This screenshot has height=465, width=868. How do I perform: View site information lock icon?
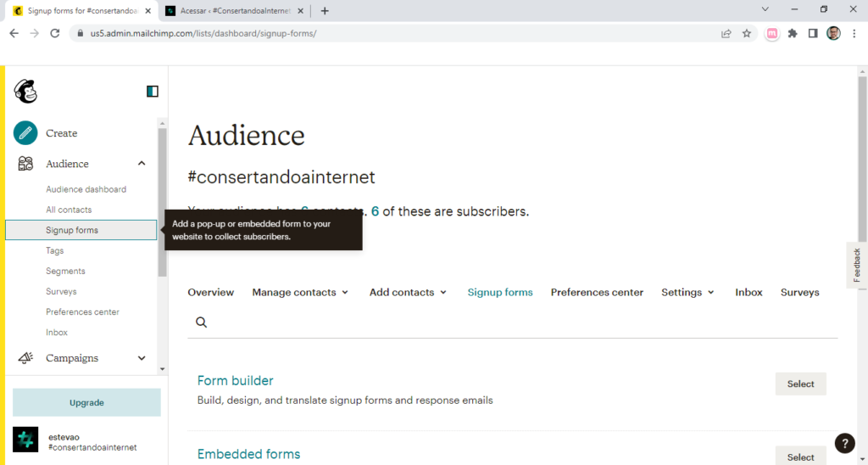pyautogui.click(x=81, y=33)
